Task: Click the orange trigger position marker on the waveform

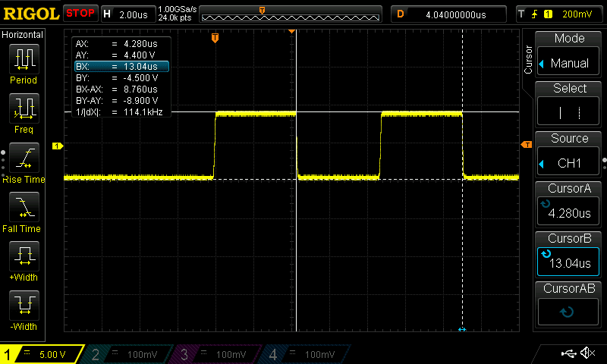Action: 215,37
